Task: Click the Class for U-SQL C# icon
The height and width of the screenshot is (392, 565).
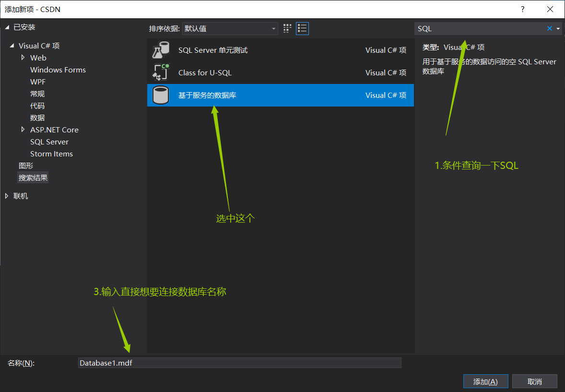Action: click(160, 72)
